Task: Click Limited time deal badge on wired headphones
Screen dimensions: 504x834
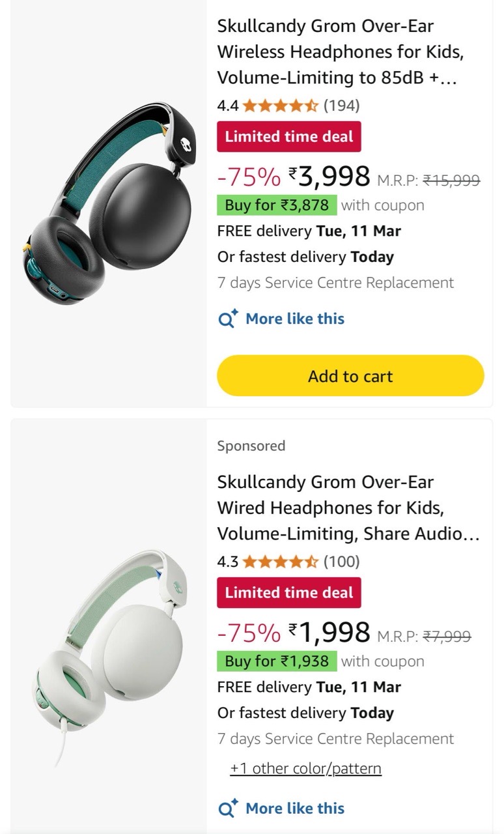Action: [289, 593]
